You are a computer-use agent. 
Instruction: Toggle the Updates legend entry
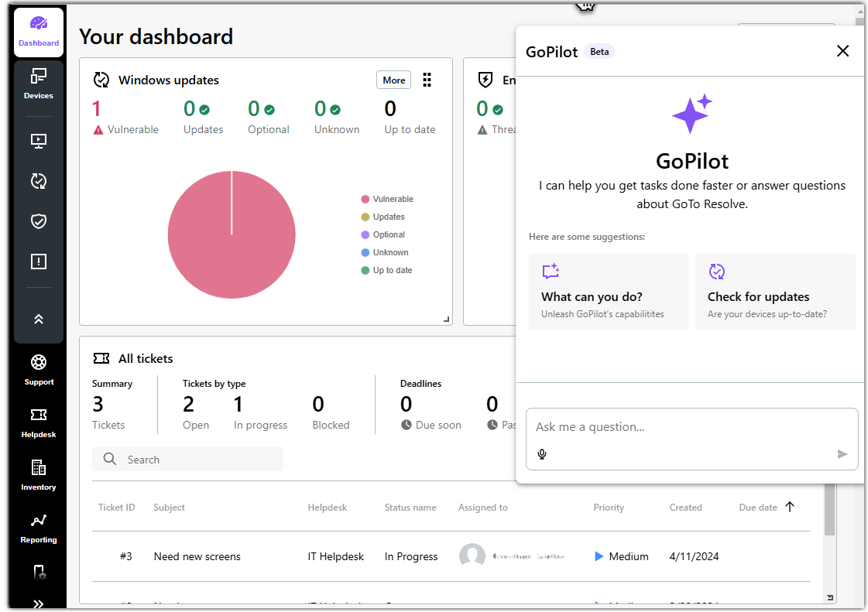coord(383,217)
